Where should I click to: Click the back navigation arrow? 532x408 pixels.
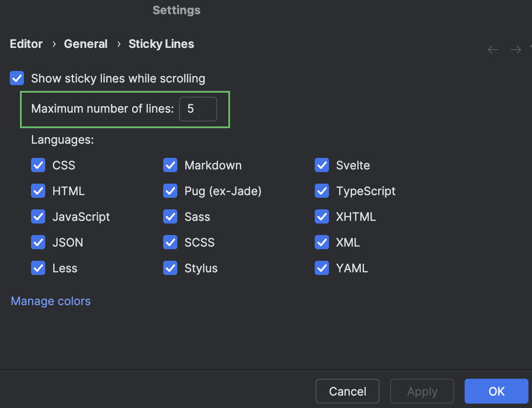(493, 50)
